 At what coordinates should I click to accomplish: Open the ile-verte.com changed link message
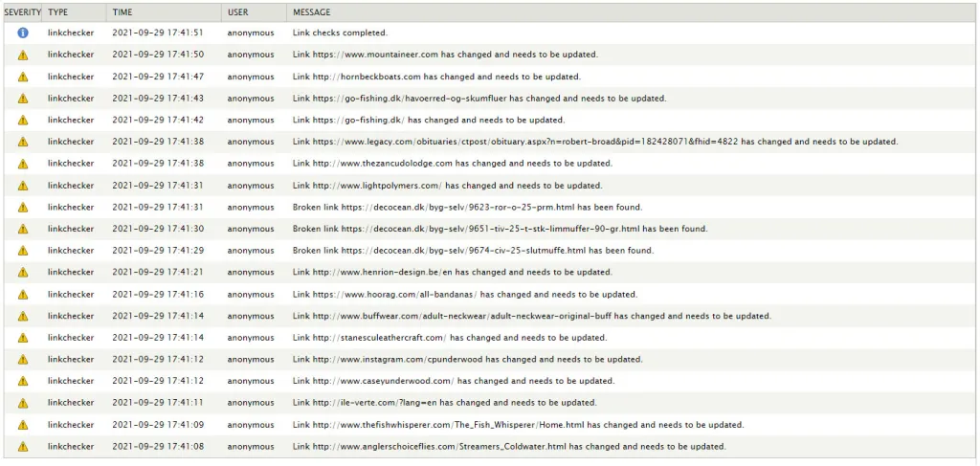click(444, 403)
